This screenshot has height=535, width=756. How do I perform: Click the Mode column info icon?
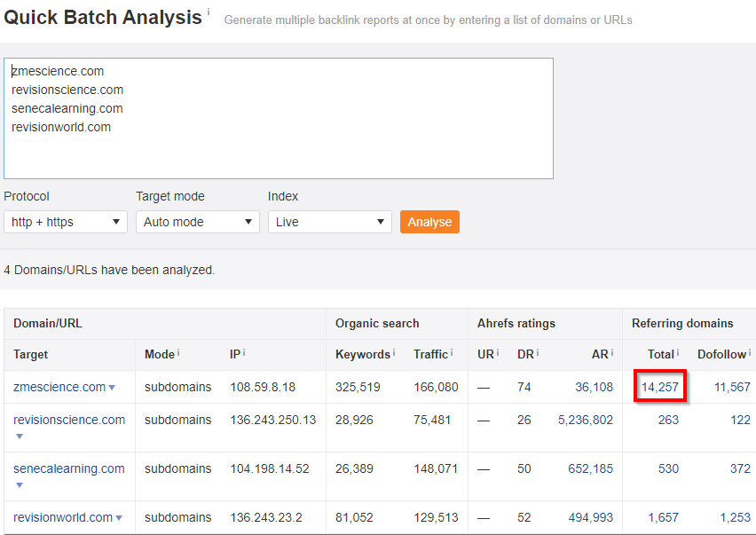click(x=177, y=353)
